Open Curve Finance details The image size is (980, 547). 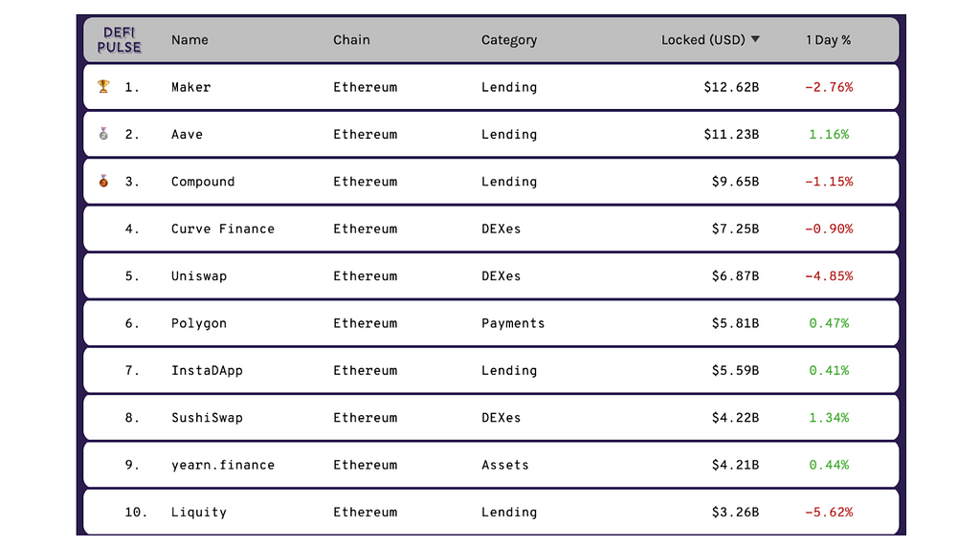pos(223,230)
